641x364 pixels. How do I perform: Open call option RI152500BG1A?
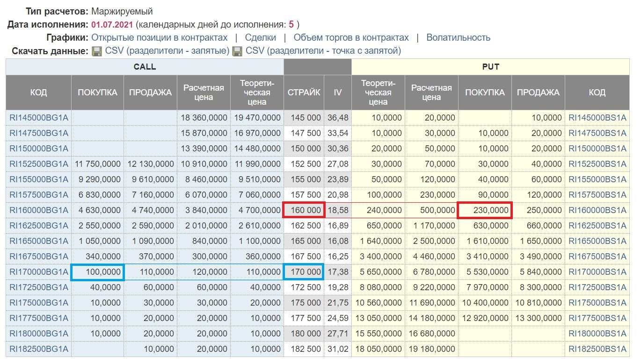click(39, 164)
